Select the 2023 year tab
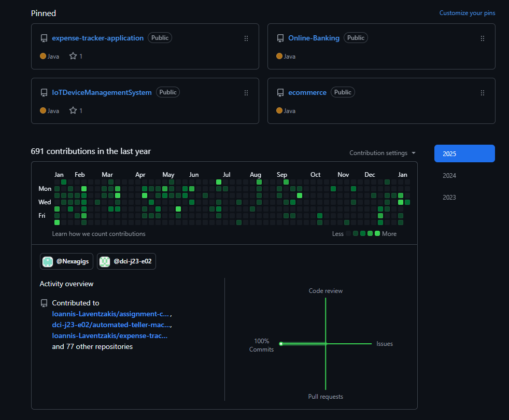Image resolution: width=509 pixels, height=420 pixels. click(449, 198)
